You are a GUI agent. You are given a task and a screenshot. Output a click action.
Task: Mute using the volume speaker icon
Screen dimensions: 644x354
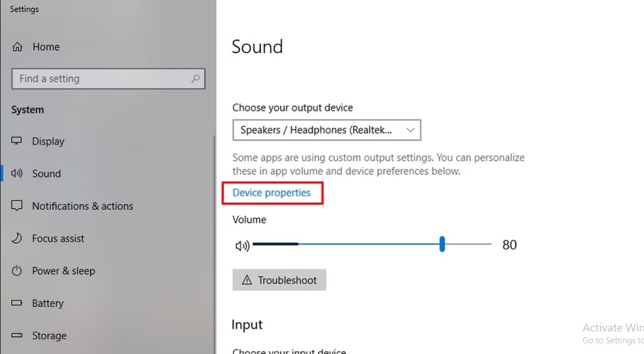(x=242, y=245)
